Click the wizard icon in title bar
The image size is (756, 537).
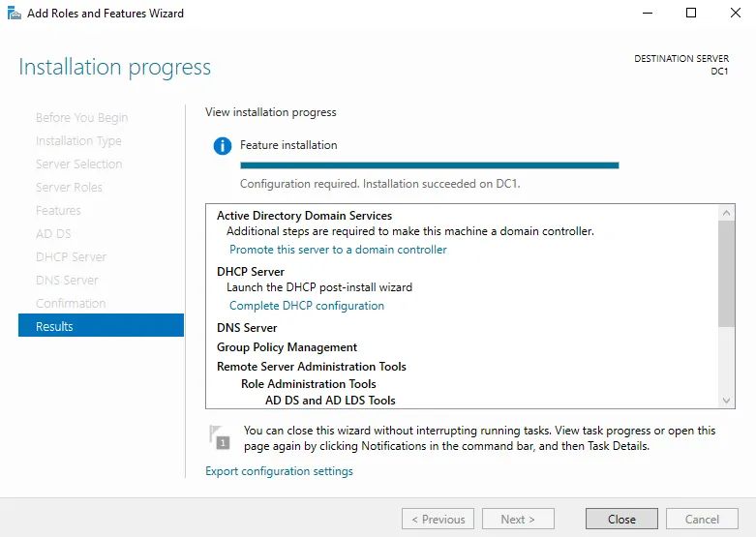(x=15, y=14)
